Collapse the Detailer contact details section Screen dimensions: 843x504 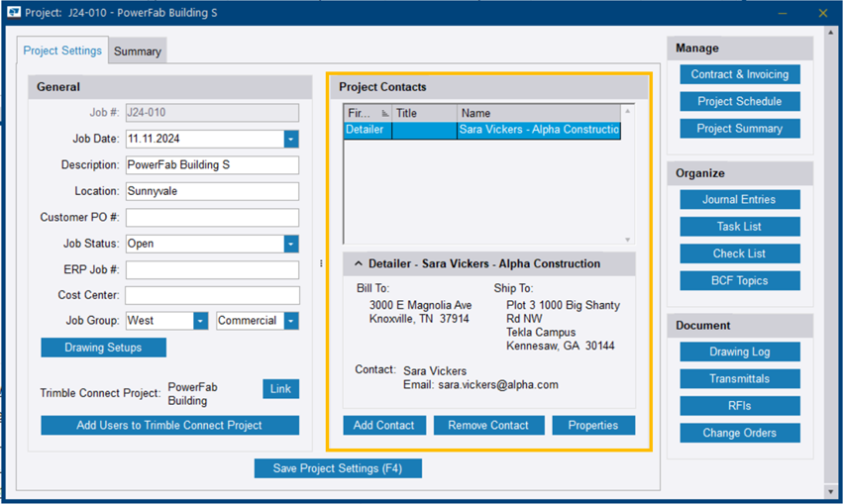pos(356,264)
